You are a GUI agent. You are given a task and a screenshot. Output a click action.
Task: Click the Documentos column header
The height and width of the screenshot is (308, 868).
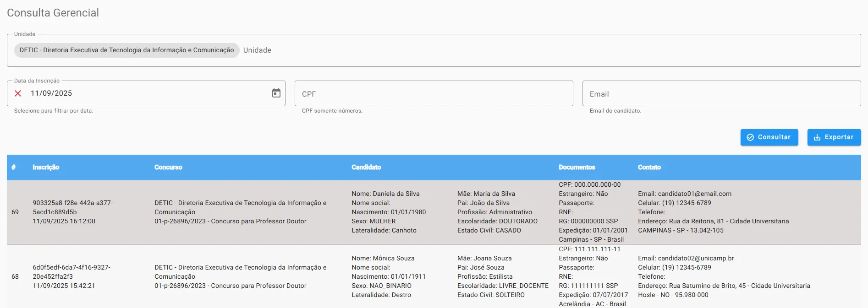(577, 168)
